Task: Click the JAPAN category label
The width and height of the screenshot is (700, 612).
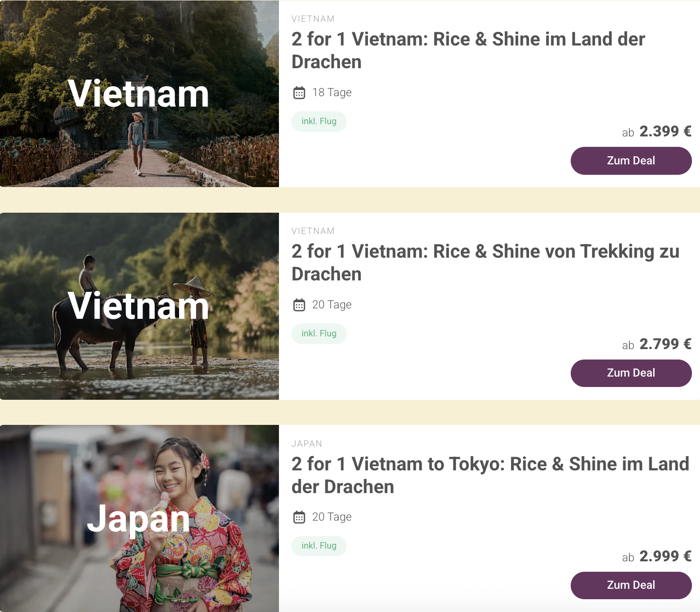Action: [x=307, y=444]
